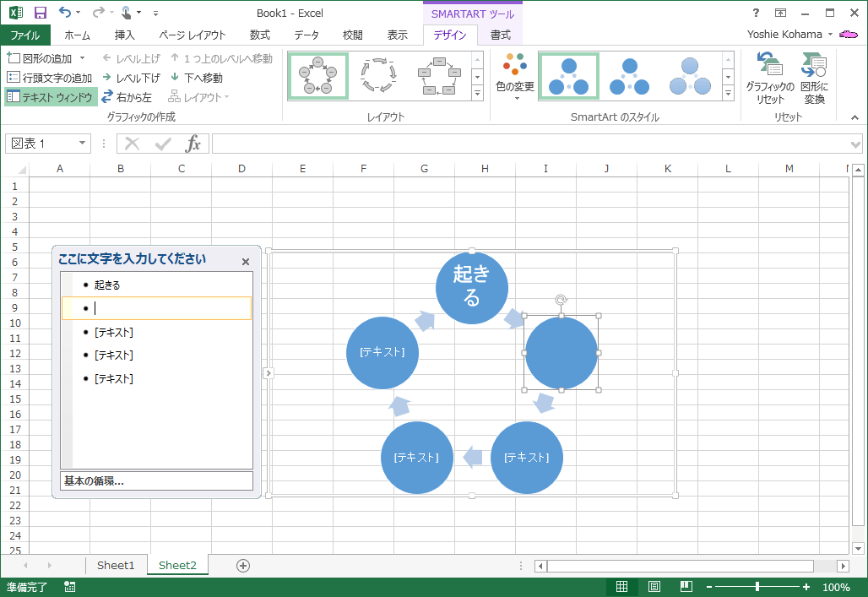Toggle the テキスト ウィンドウ text pane button
Image resolution: width=868 pixels, height=597 pixels.
(51, 97)
